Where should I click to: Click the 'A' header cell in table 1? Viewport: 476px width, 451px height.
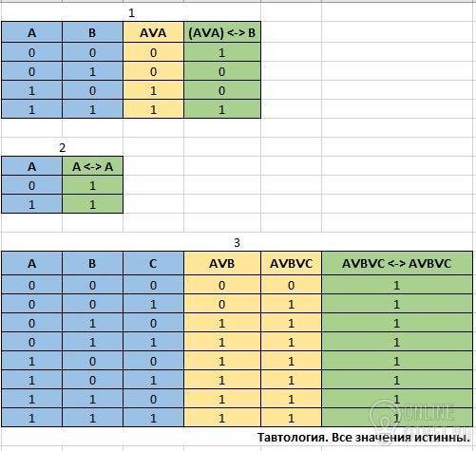(x=31, y=32)
